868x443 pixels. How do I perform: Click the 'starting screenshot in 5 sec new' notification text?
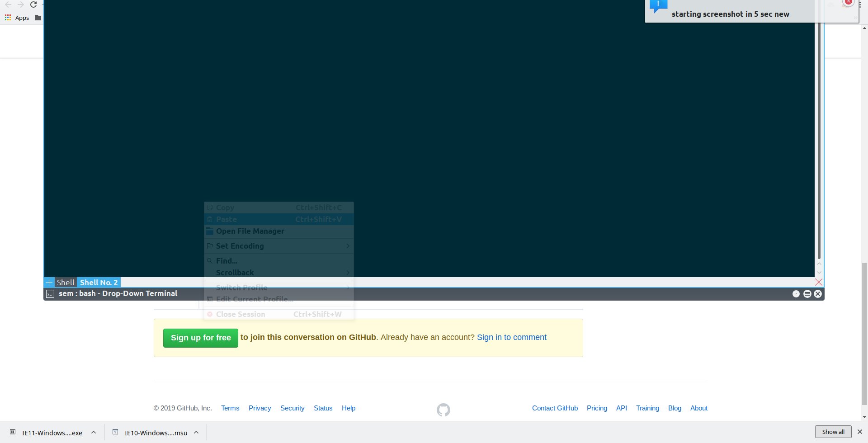731,14
